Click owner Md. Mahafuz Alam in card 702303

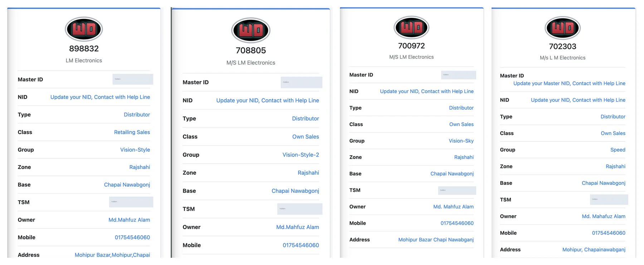604,216
